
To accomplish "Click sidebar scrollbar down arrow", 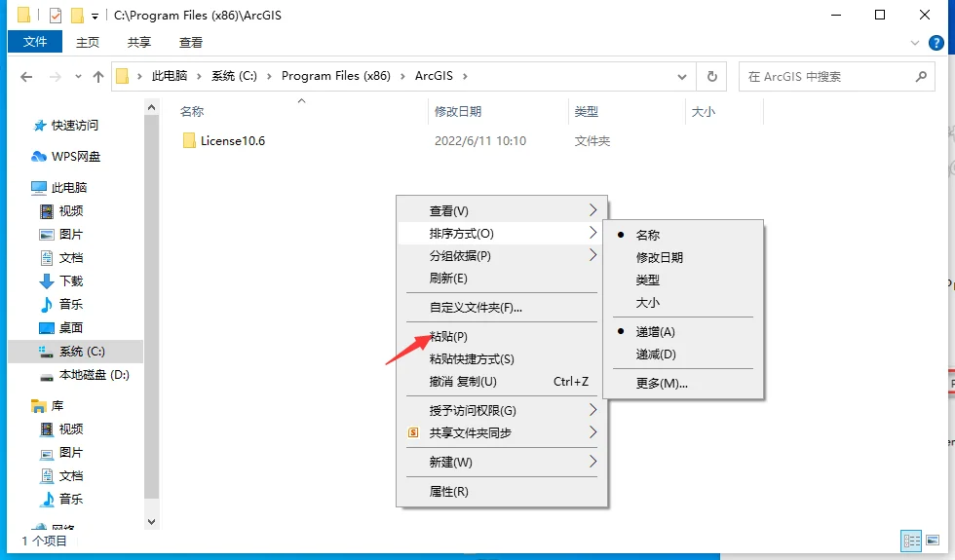I will (152, 522).
